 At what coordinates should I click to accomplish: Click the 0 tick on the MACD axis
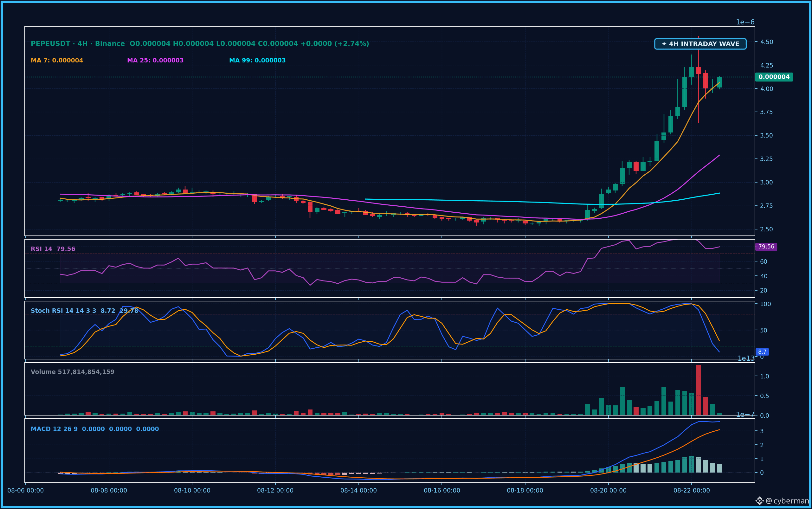pyautogui.click(x=762, y=473)
